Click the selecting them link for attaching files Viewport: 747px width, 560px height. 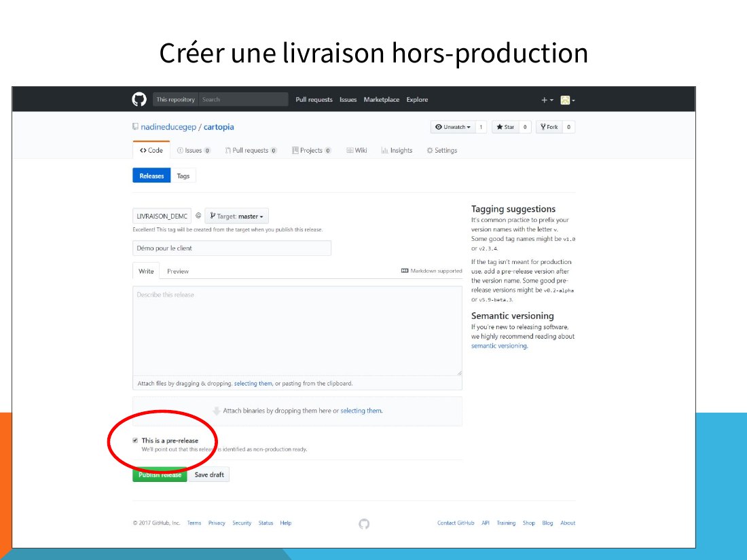point(253,384)
